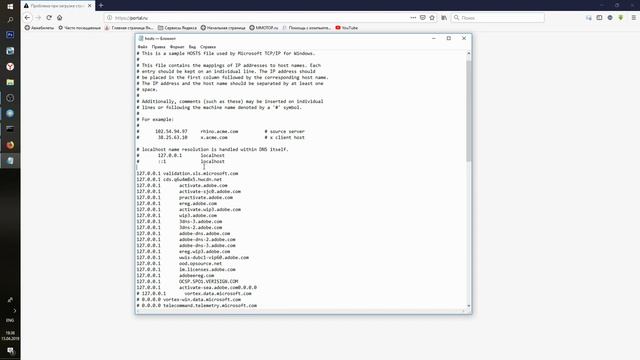
Task: Reload the page in Firefox
Action: (x=49, y=18)
